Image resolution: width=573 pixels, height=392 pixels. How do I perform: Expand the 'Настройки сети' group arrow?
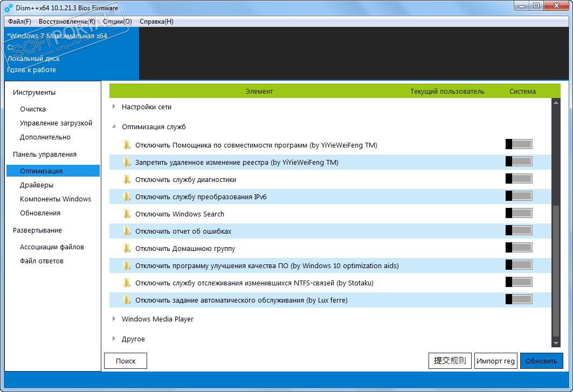(114, 107)
